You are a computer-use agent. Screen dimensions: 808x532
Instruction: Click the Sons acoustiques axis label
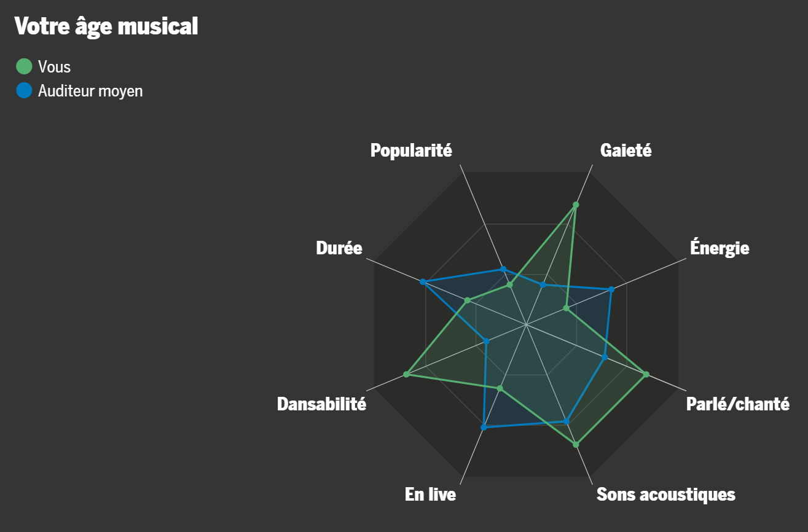click(x=666, y=495)
